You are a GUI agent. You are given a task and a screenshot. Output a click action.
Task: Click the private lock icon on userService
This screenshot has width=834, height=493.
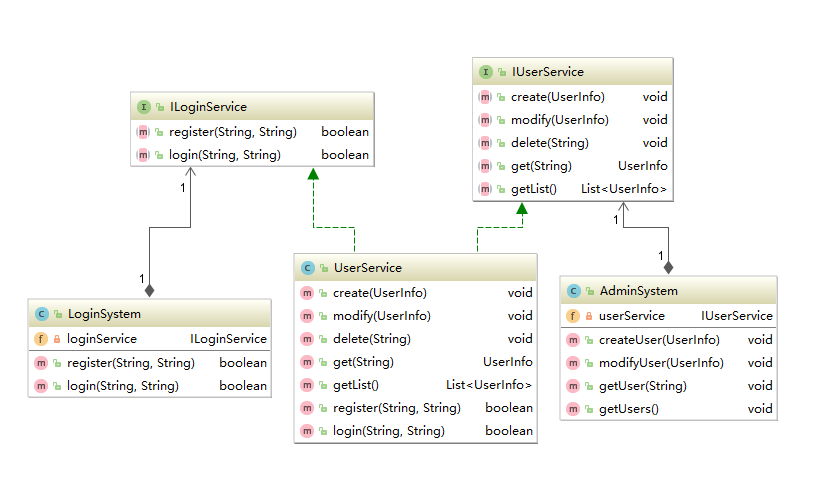[589, 316]
